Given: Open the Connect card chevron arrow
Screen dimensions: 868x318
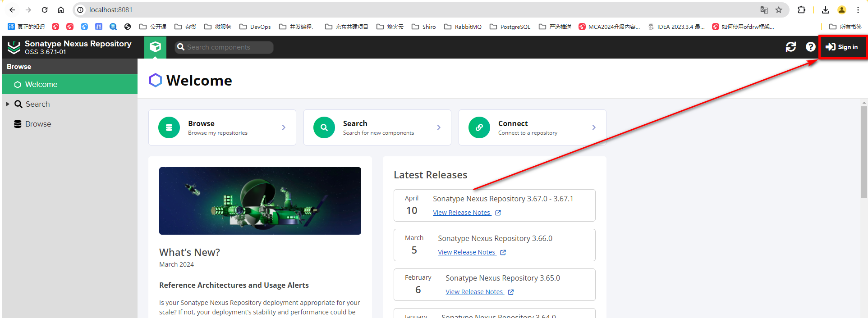Looking at the screenshot, I should click(x=594, y=127).
